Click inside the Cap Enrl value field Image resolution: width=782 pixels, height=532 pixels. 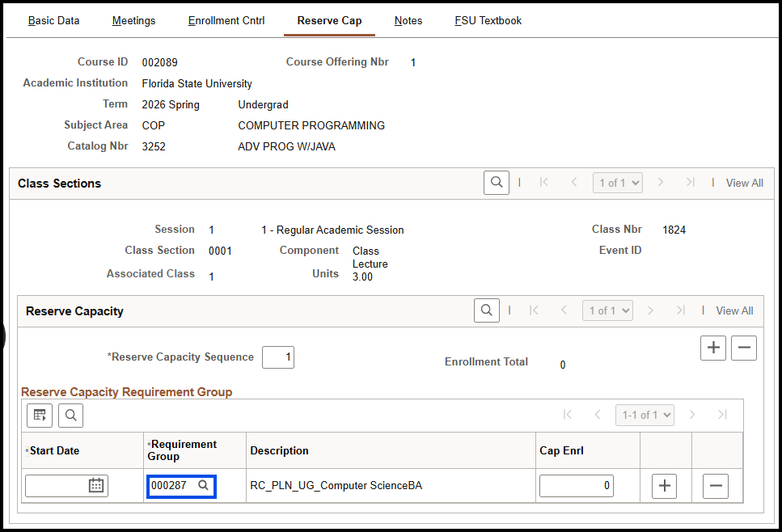[575, 485]
